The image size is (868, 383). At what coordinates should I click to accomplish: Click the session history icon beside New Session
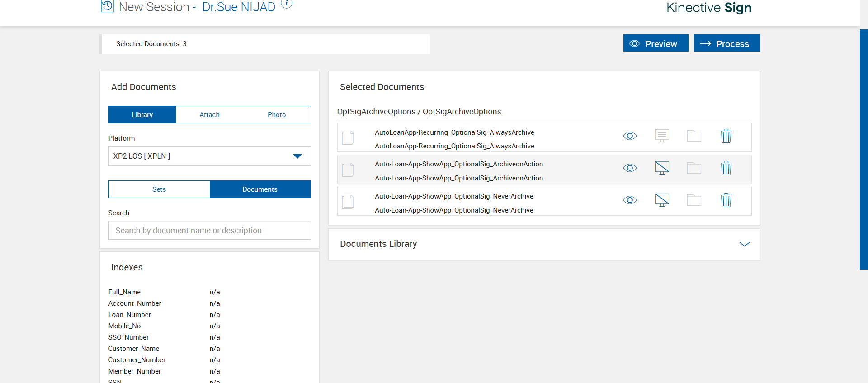click(x=107, y=6)
